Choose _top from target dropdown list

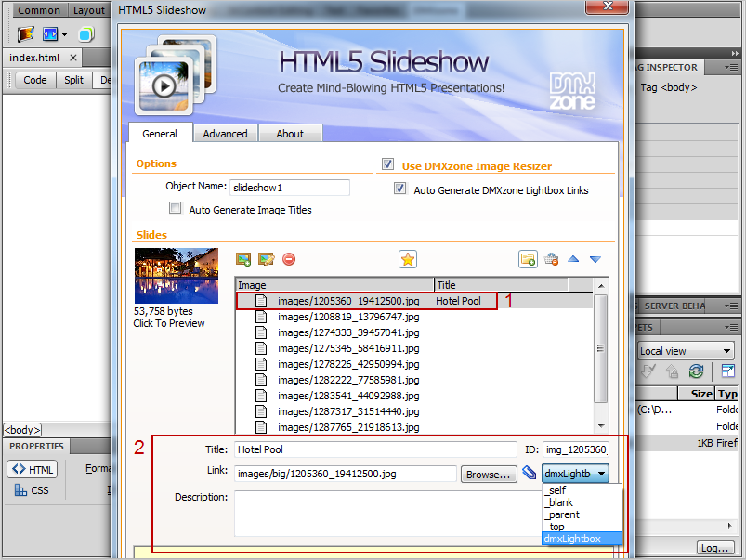(x=582, y=527)
